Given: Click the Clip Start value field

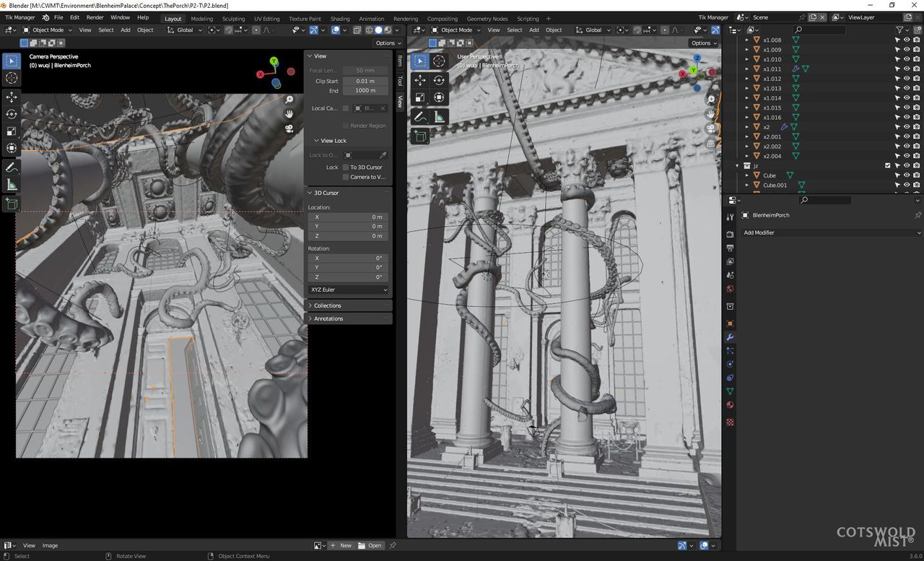Looking at the screenshot, I should click(x=365, y=82).
